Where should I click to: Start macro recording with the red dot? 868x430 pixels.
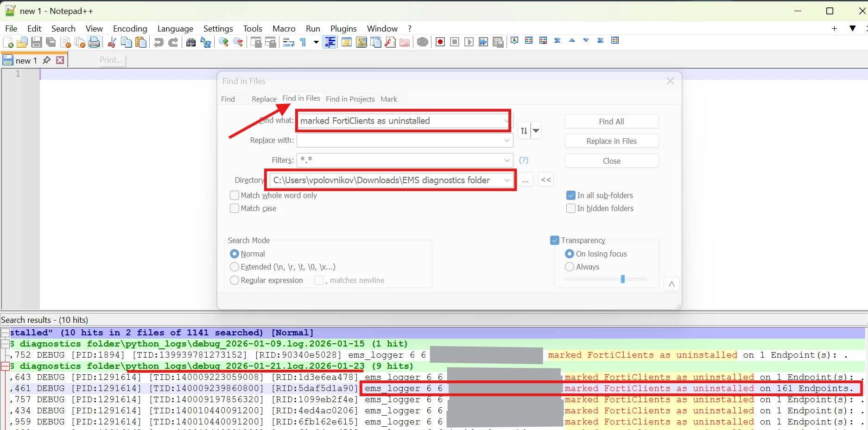440,42
